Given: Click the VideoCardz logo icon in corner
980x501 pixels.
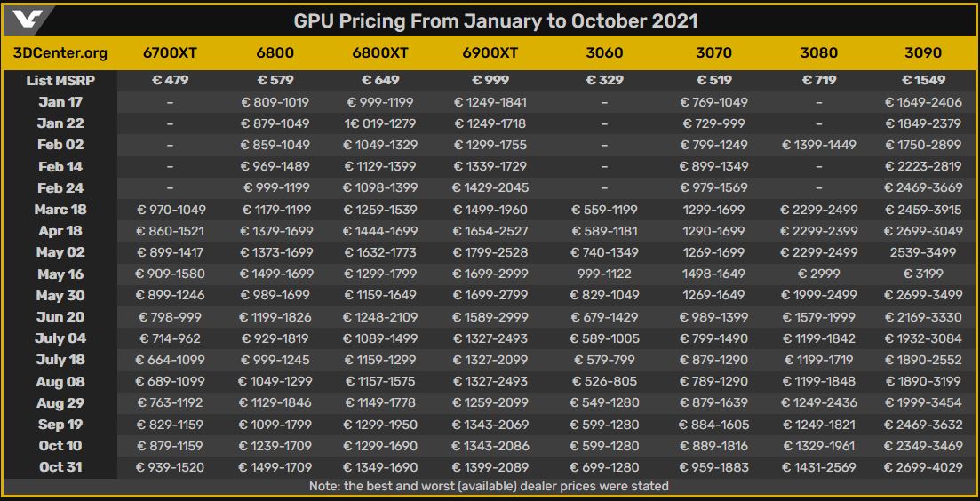Looking at the screenshot, I should [28, 20].
